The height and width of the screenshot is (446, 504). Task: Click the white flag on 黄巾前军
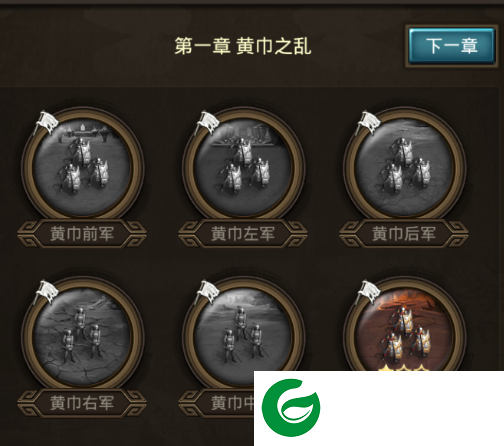(x=46, y=123)
